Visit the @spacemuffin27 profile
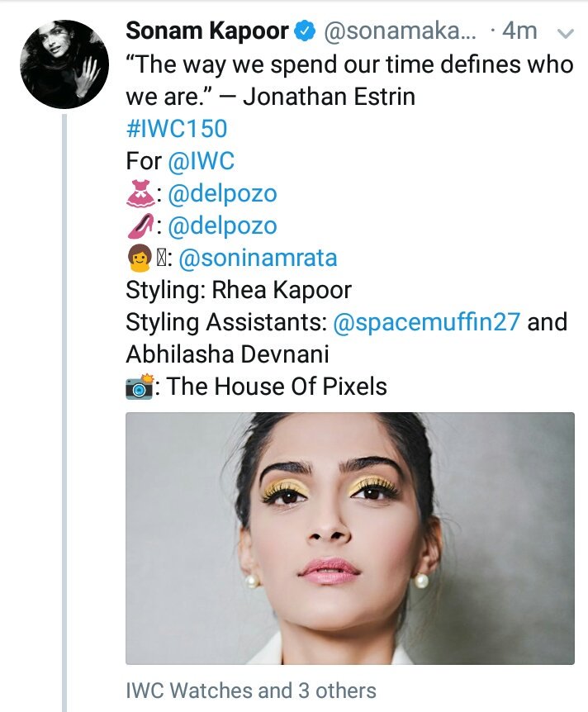 tap(425, 322)
